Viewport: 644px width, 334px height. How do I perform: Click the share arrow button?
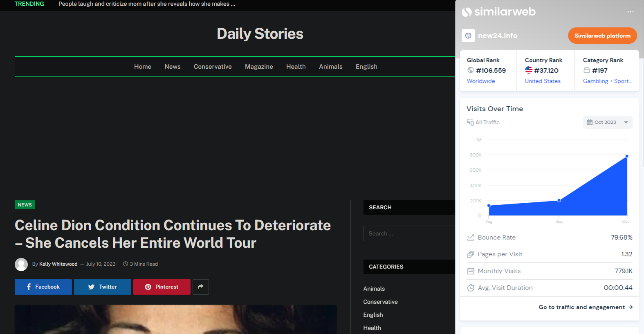click(200, 287)
